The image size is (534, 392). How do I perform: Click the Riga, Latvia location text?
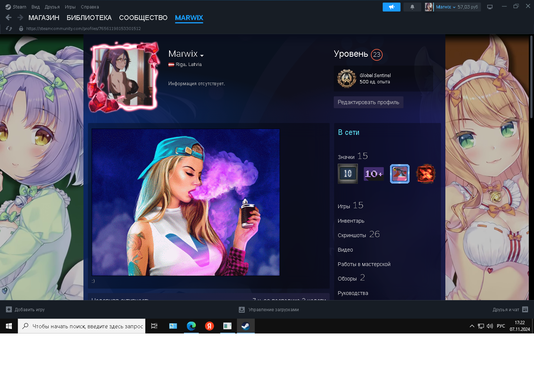189,64
